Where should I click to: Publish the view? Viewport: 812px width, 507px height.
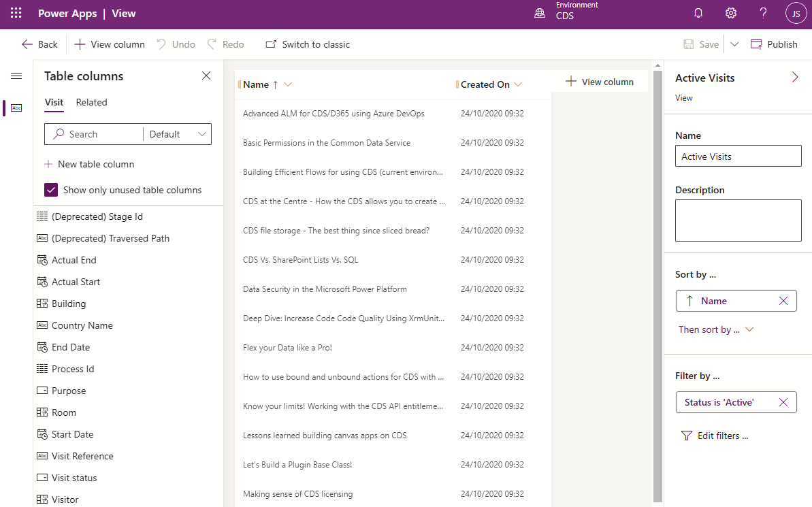click(x=774, y=44)
